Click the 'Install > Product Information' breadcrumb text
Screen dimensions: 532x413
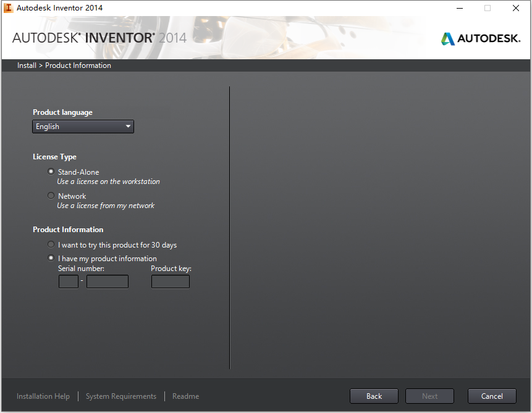[x=64, y=65]
